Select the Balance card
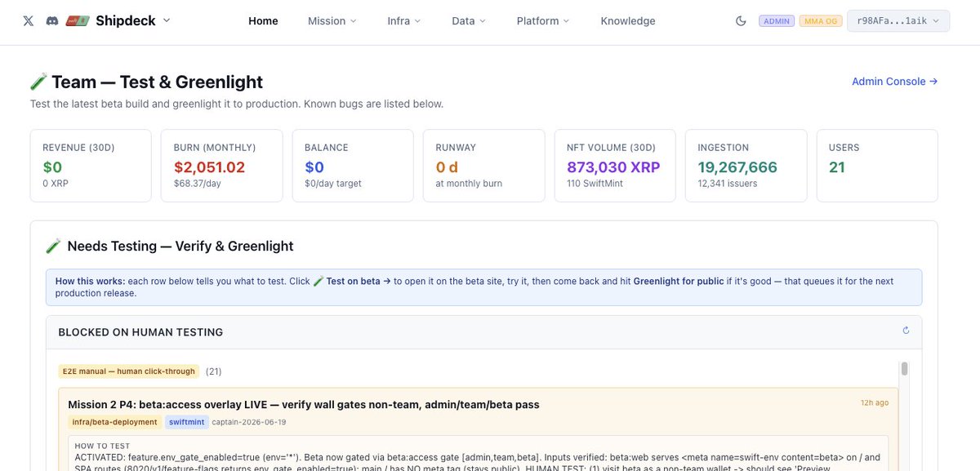The image size is (980, 471). click(x=353, y=166)
